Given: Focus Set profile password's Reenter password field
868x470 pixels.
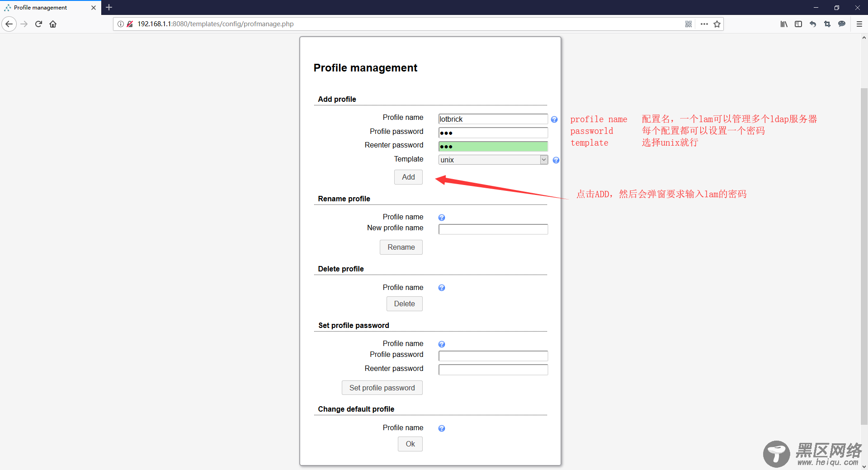Looking at the screenshot, I should [493, 370].
